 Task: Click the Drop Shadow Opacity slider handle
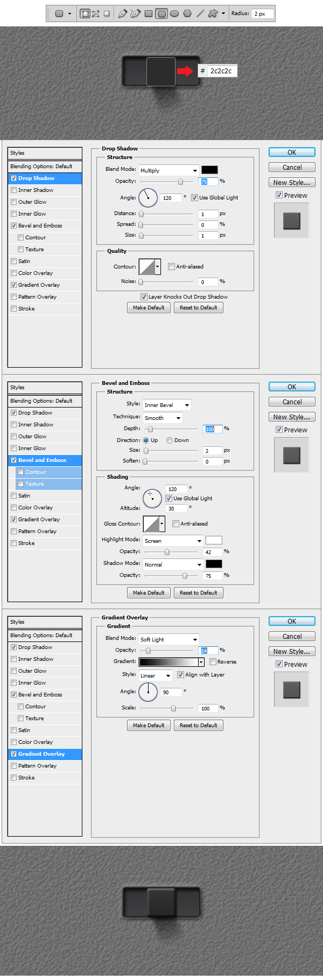point(180,182)
